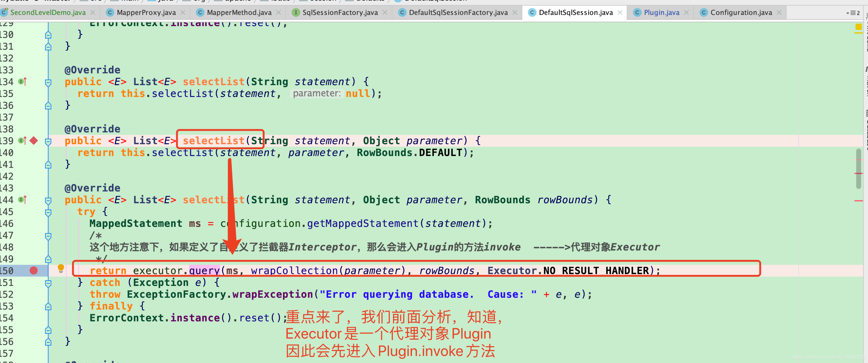
Task: Select the Plugin.java tab
Action: pyautogui.click(x=662, y=13)
